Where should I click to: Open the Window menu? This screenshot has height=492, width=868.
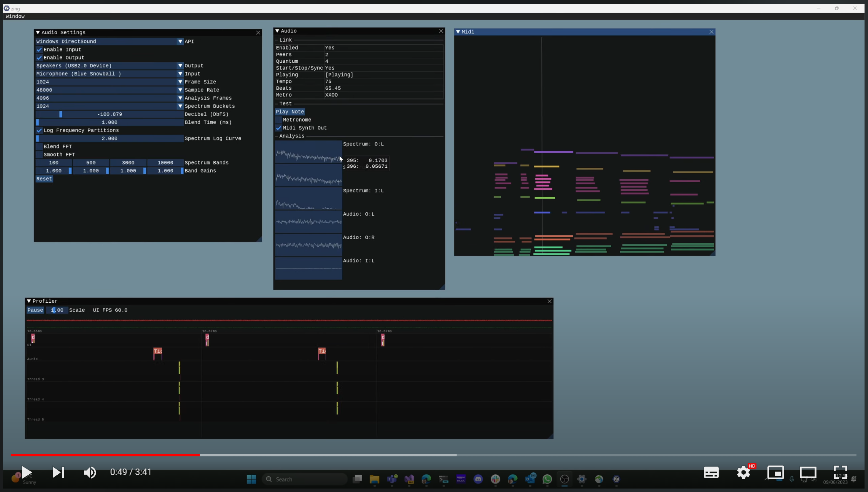(x=15, y=16)
